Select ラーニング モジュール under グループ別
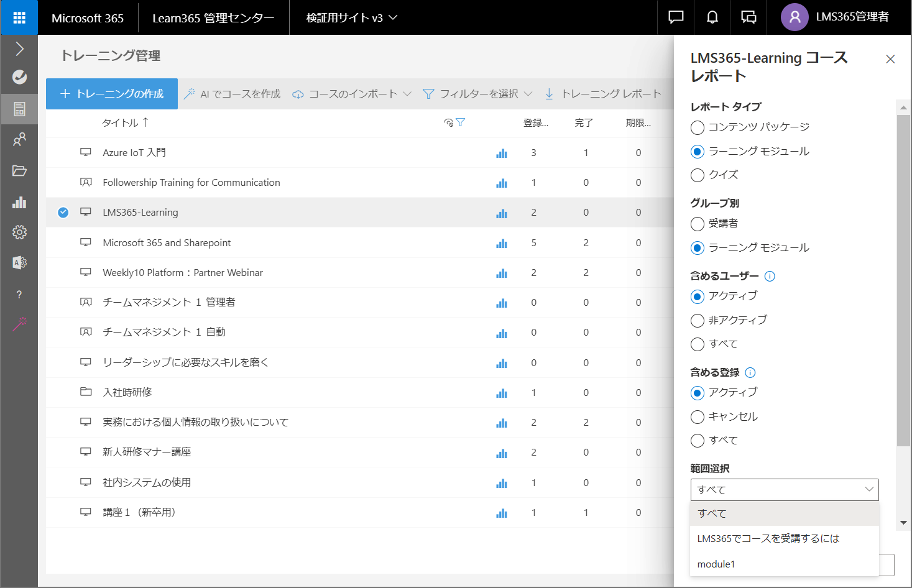Viewport: 912px width, 588px height. (698, 248)
